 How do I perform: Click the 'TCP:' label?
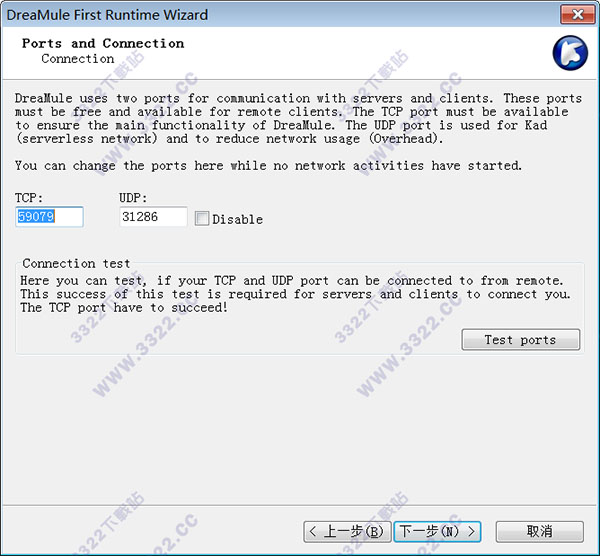(x=29, y=198)
